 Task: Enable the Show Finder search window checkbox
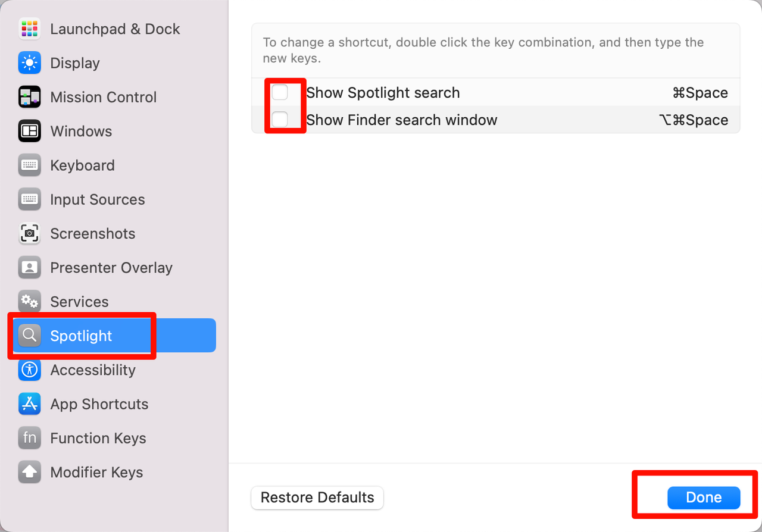280,120
